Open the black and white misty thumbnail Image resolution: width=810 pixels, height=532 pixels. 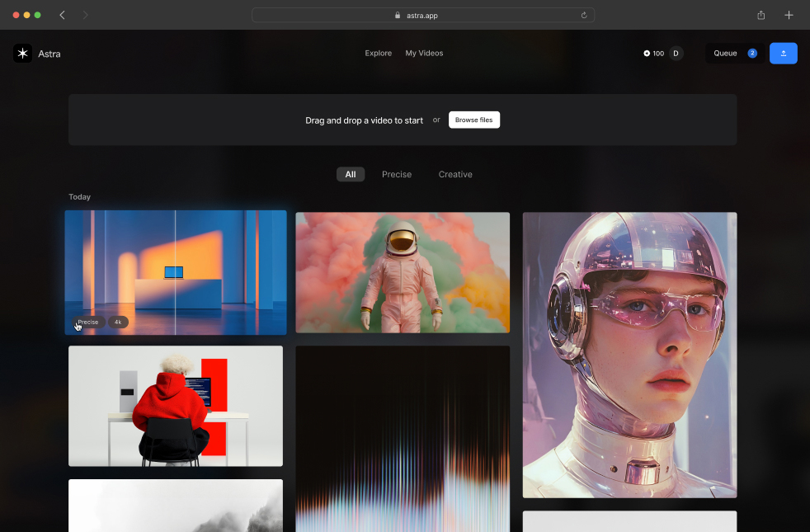click(x=176, y=506)
